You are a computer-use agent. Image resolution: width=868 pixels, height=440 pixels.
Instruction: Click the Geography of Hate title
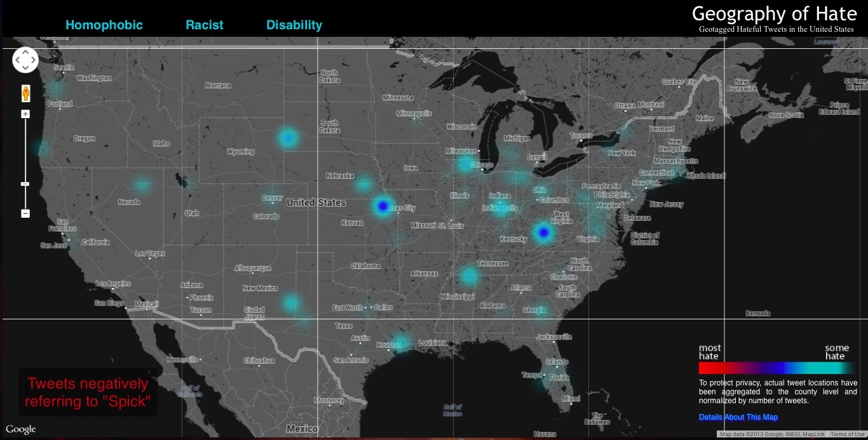point(774,14)
